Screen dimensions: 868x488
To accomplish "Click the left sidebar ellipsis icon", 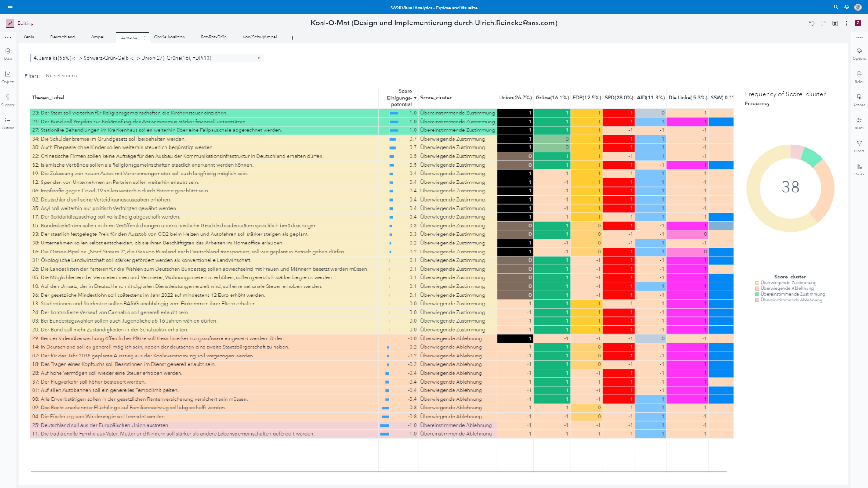I will 8,37.
